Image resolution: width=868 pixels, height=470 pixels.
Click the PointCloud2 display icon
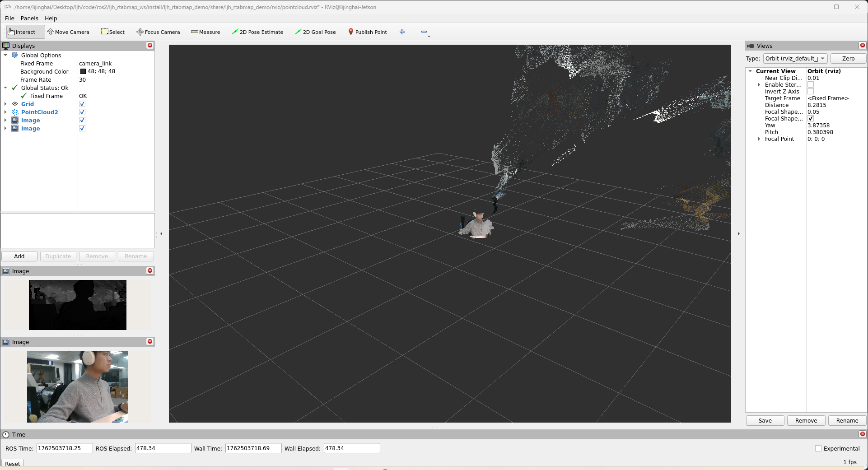coord(15,112)
